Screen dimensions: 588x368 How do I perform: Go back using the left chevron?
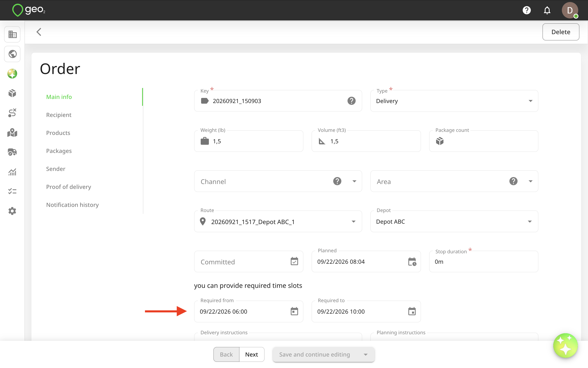coord(39,32)
